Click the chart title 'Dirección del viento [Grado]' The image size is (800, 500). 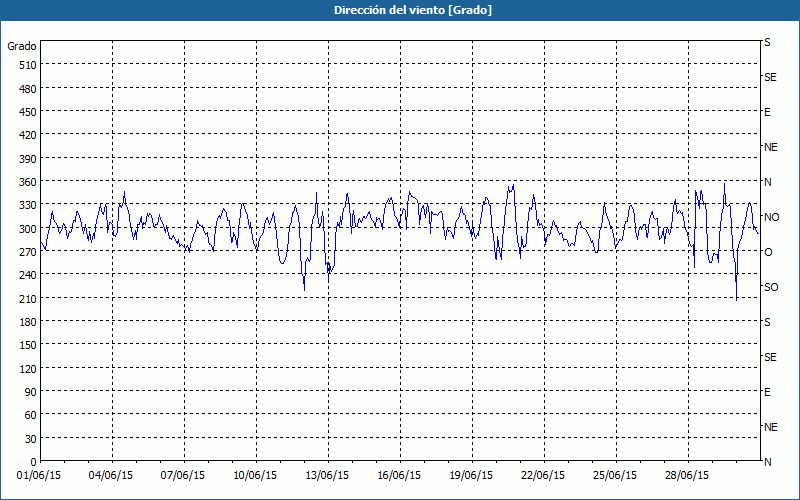click(x=399, y=10)
